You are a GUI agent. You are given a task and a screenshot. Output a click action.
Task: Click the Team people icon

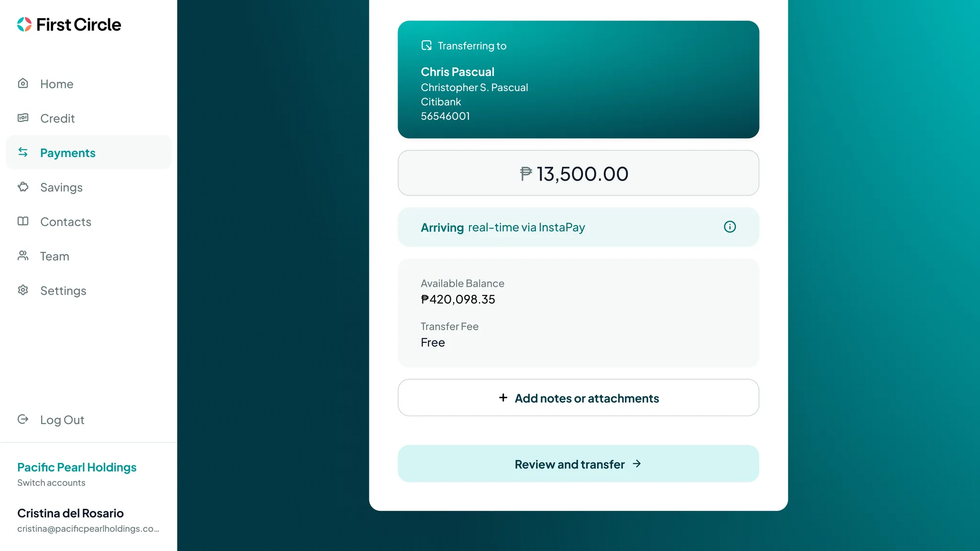[23, 256]
